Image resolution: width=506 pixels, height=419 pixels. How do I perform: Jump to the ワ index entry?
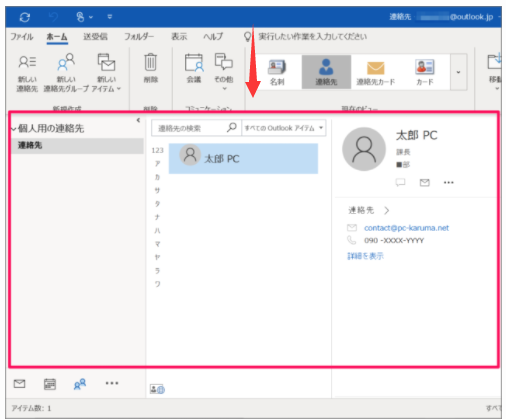pyautogui.click(x=157, y=284)
